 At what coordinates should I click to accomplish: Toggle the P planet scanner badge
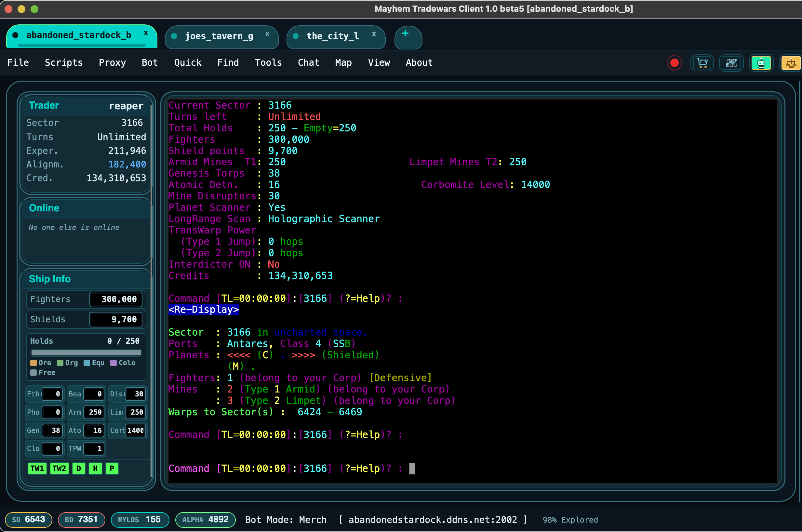pos(112,469)
